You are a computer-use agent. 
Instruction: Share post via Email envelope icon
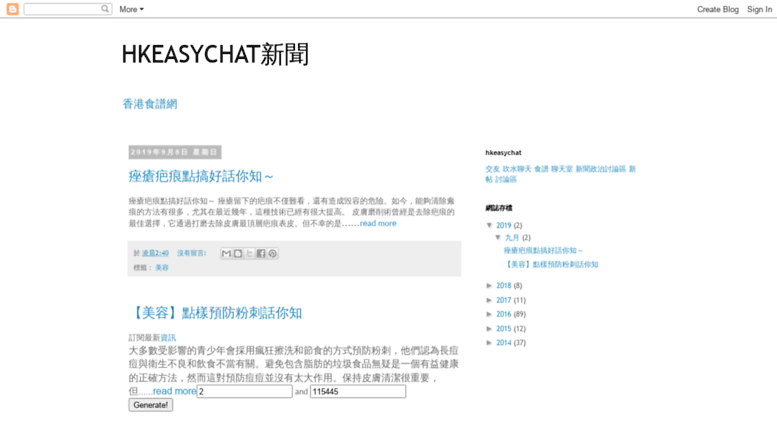pyautogui.click(x=226, y=254)
